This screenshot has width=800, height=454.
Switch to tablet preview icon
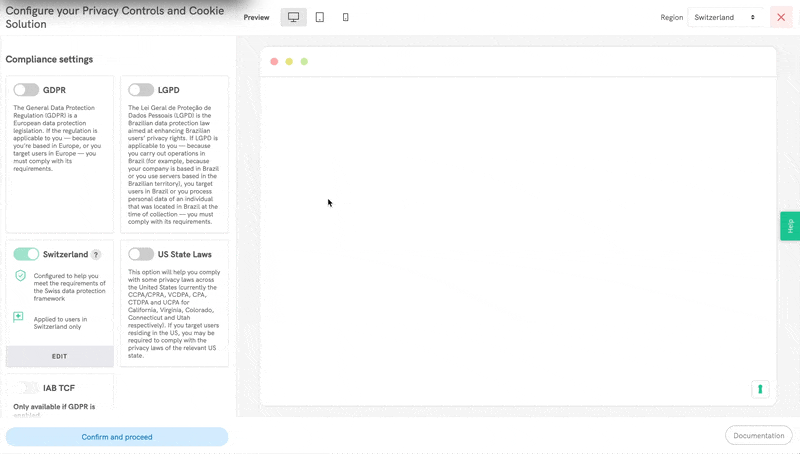(320, 17)
